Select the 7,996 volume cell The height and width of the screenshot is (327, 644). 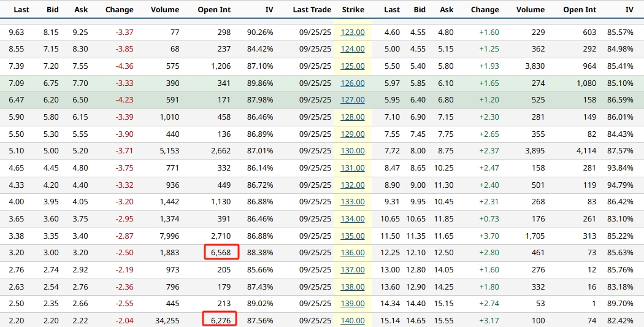[168, 236]
